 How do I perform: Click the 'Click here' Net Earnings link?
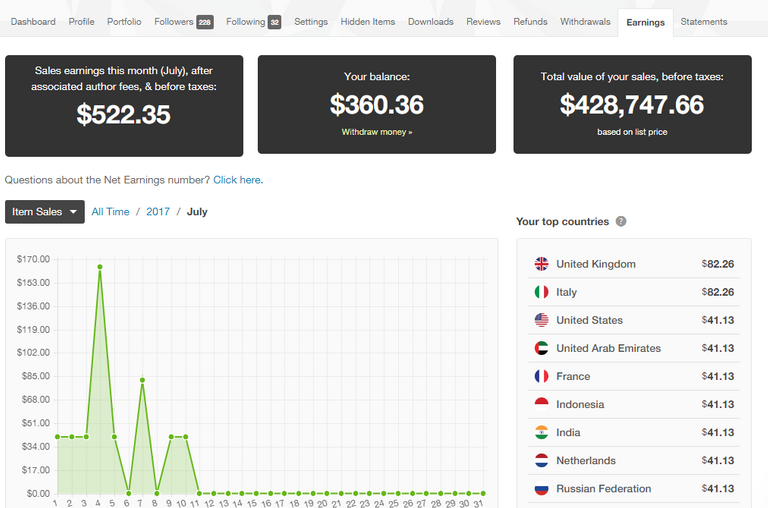237,180
